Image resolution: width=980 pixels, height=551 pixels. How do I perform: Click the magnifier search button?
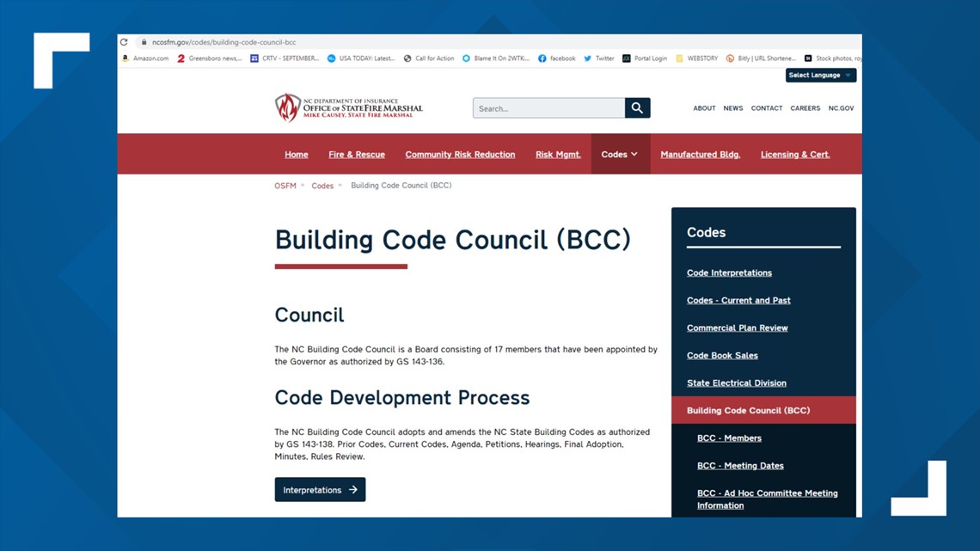638,108
